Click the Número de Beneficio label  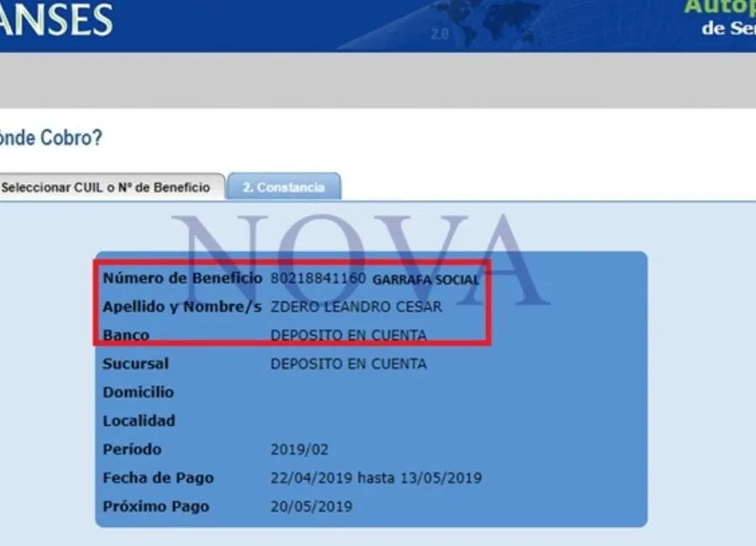click(182, 278)
